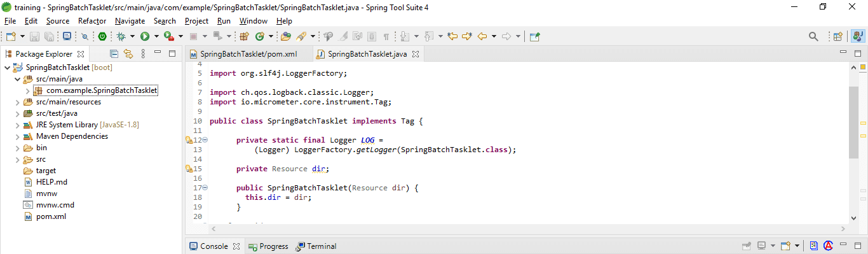Open the Run configurations dropdown arrow

[156, 36]
